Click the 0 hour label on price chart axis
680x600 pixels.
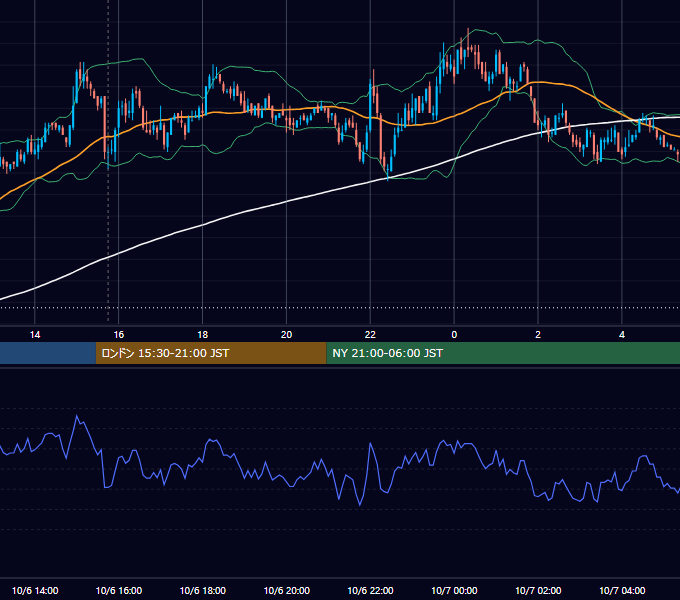(454, 335)
